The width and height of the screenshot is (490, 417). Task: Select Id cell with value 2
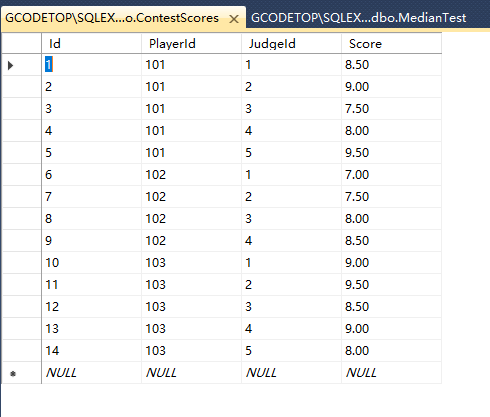click(92, 87)
